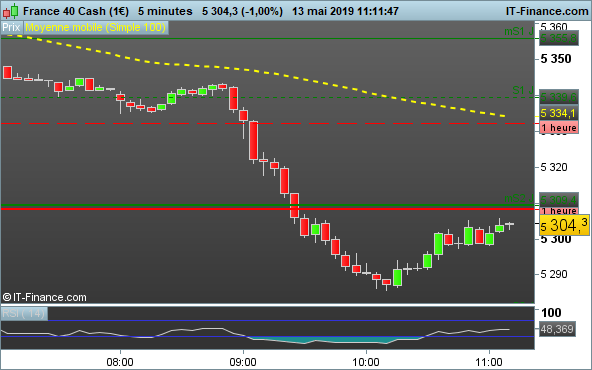Open the RSI (14) indicator label
592x370 pixels.
pyautogui.click(x=24, y=313)
